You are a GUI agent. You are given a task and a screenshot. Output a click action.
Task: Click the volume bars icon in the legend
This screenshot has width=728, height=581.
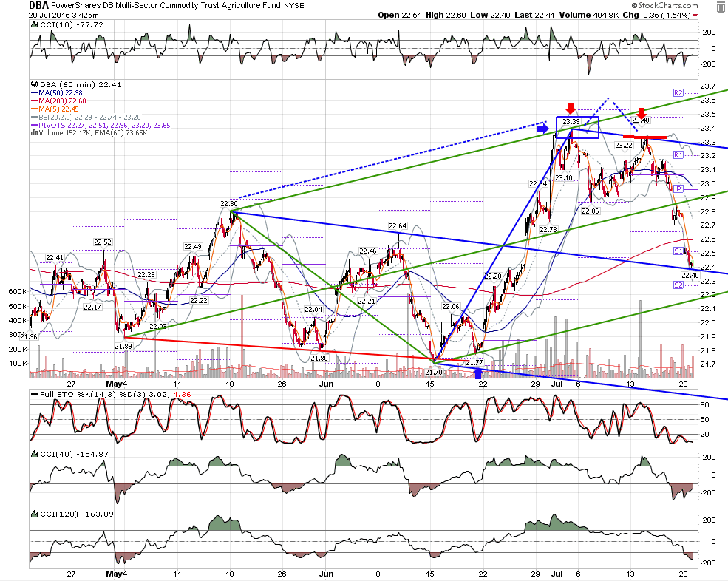coord(34,133)
